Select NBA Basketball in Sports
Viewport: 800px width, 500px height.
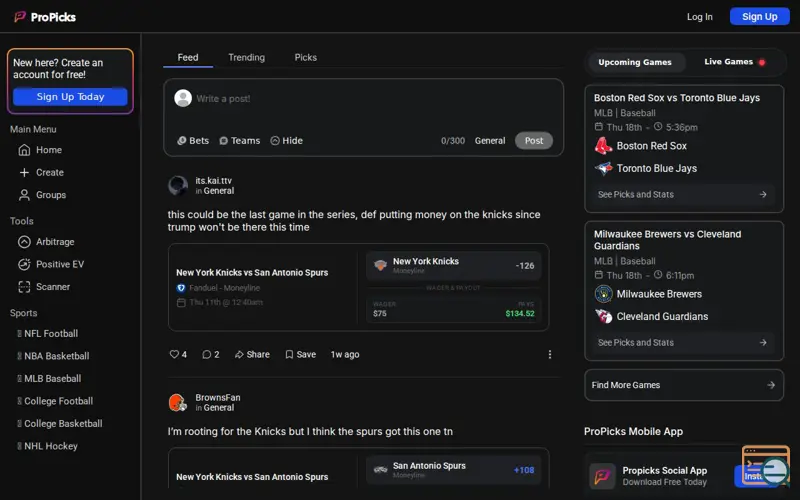click(x=53, y=356)
